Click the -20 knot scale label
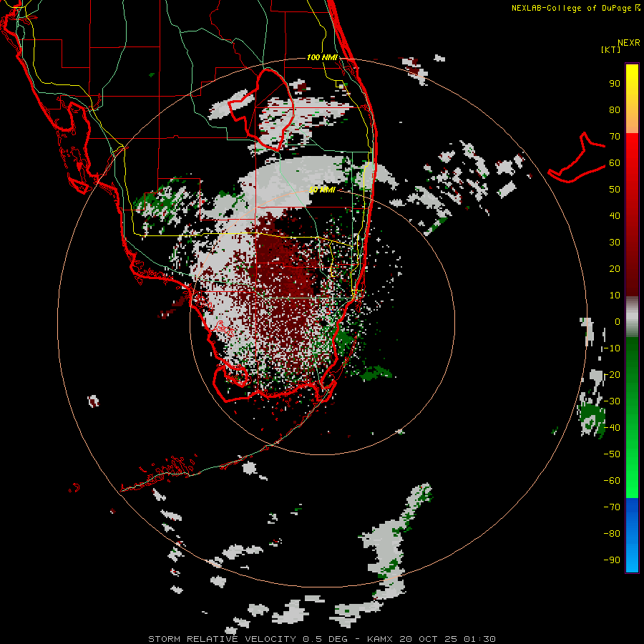The image size is (644, 644). tap(612, 375)
